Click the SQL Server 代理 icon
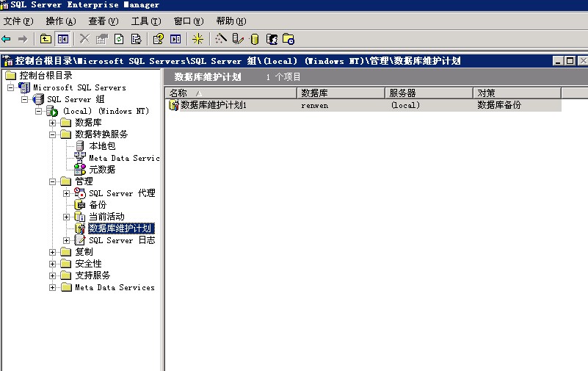 pos(80,193)
